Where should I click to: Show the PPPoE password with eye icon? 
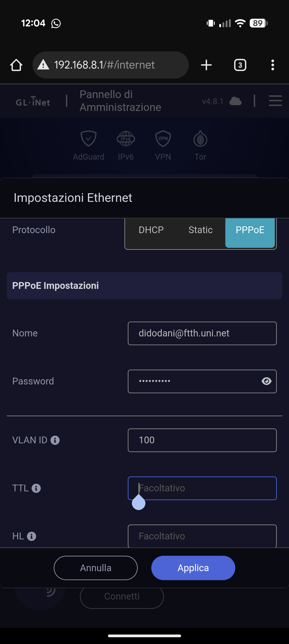(266, 381)
